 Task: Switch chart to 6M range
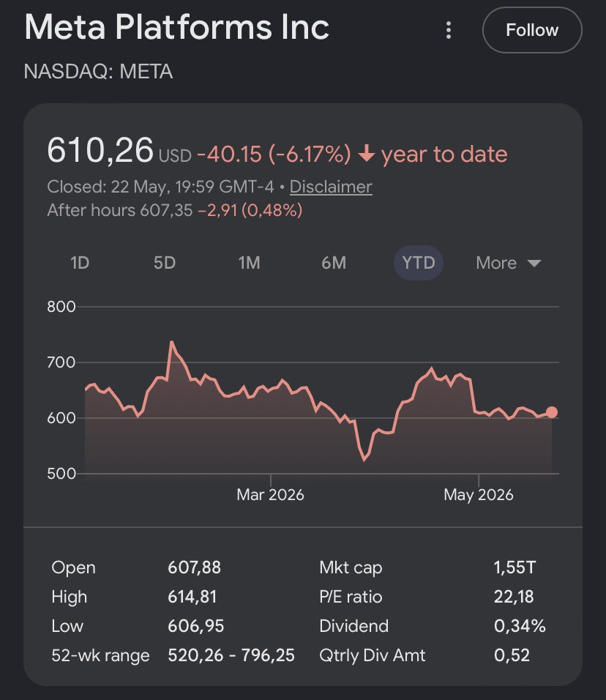click(x=334, y=262)
